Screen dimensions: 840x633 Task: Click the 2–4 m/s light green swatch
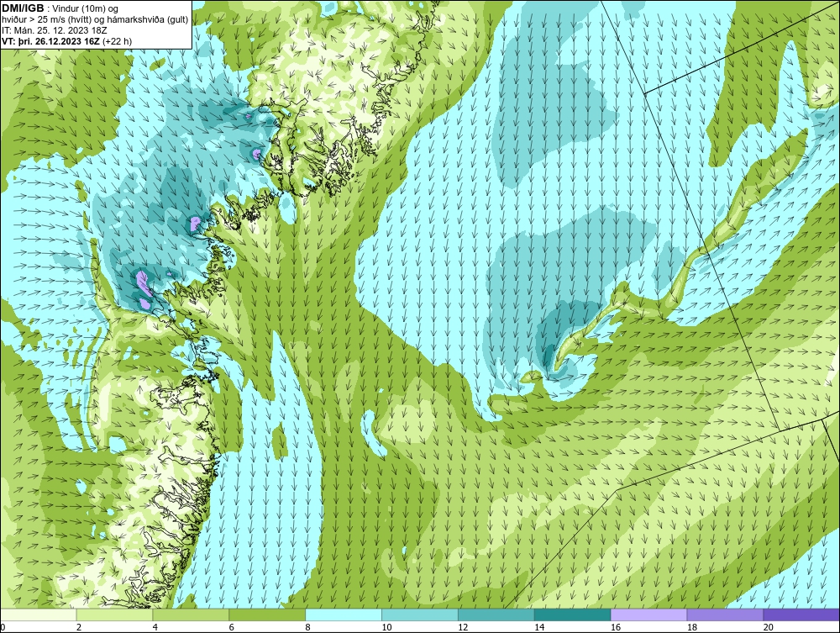click(114, 615)
